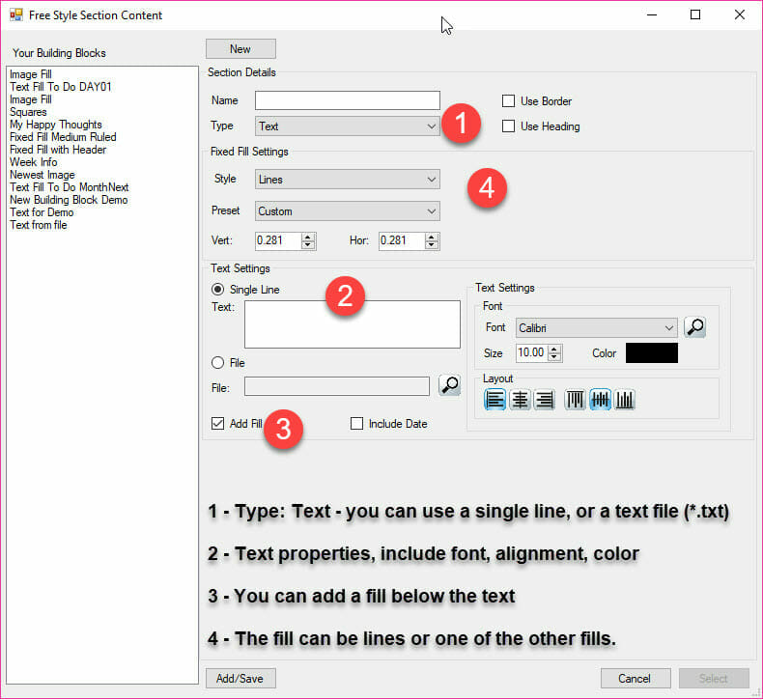Open the Font dropdown showing Calibri
Viewport: 763px width, 700px height.
pos(596,328)
